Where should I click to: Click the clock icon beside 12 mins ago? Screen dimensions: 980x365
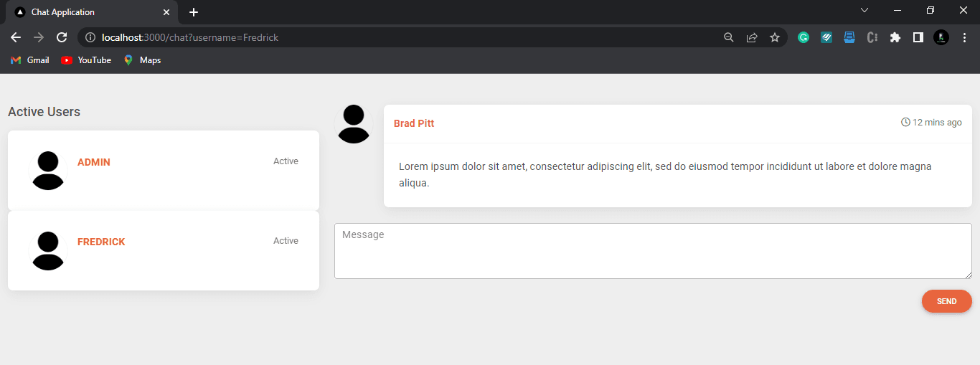pyautogui.click(x=905, y=123)
